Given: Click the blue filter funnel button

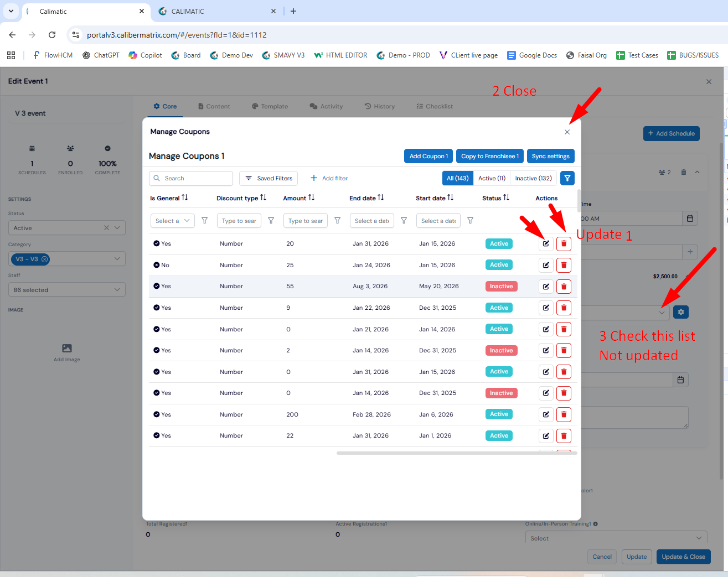Looking at the screenshot, I should tap(567, 178).
